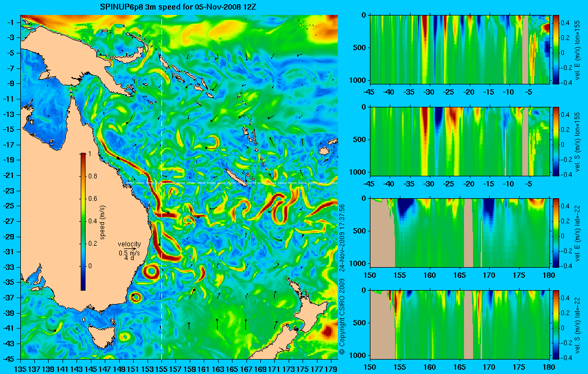Image resolution: width=588 pixels, height=374 pixels.
Task: Click the '0.2' label on the speed colorbar
Action: click(92, 244)
